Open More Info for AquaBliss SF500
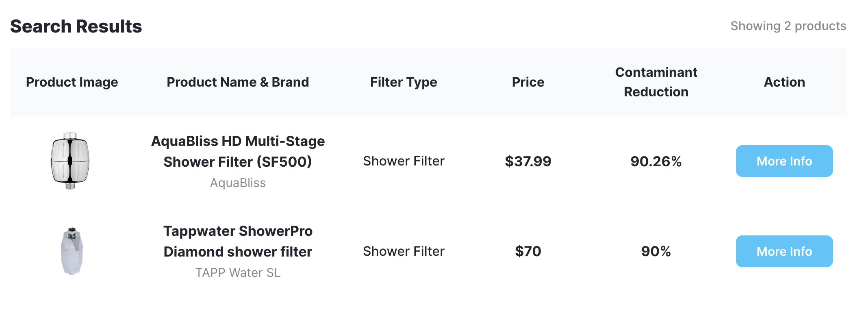Screen dimensions: 868x309 click(x=784, y=161)
